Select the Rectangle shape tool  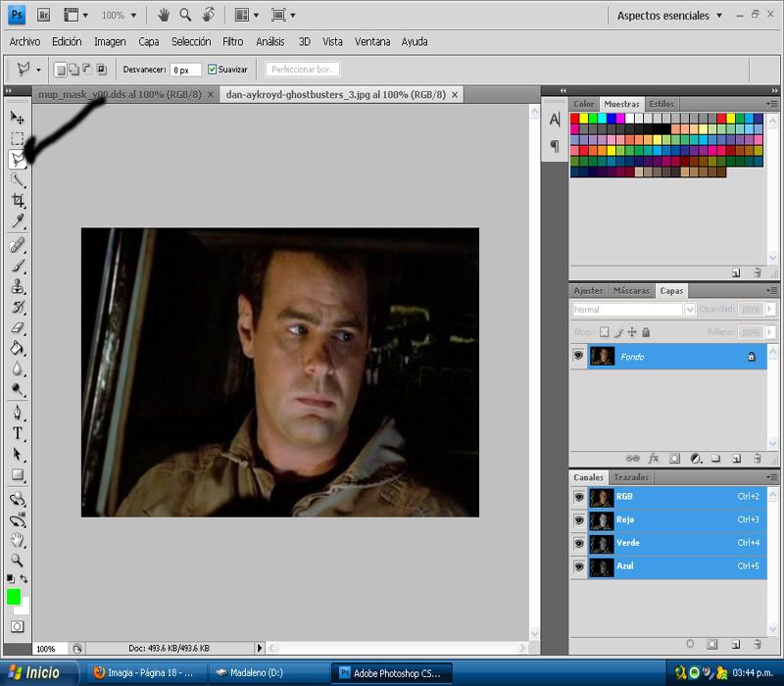pos(18,474)
